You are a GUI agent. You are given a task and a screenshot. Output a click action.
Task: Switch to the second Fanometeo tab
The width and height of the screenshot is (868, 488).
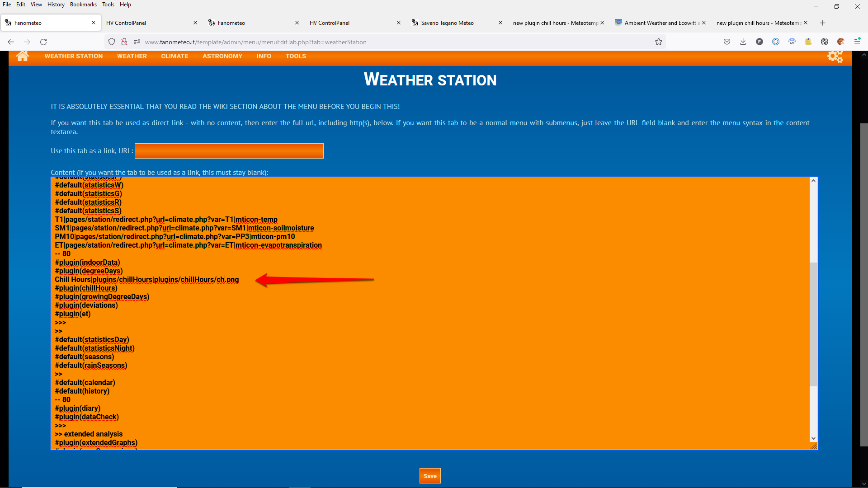[x=254, y=23]
